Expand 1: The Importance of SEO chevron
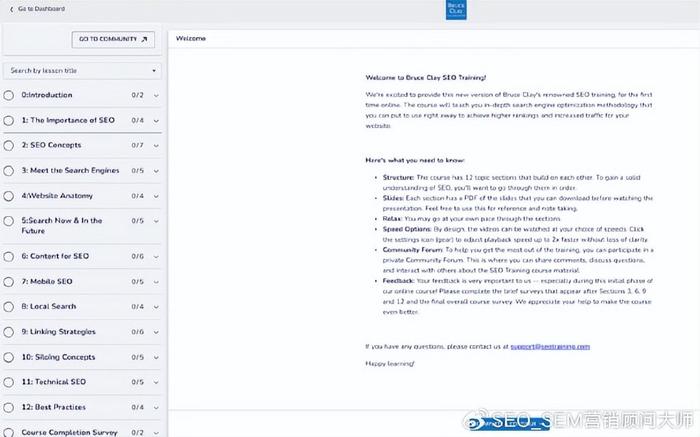 click(156, 121)
